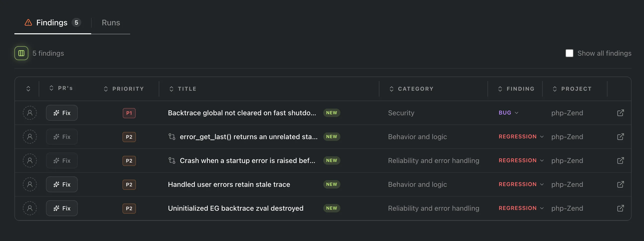Open REGRESSION dropdown in Crash when startup row

point(521,161)
